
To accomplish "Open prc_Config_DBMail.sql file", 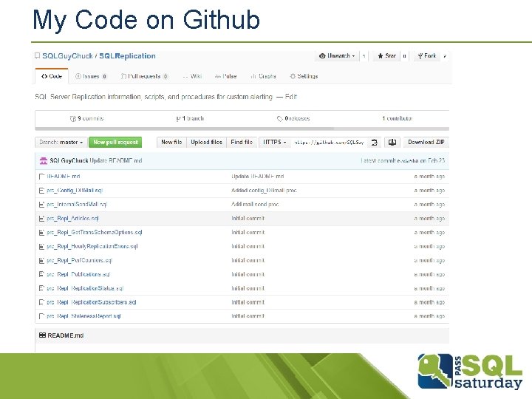I will pyautogui.click(x=75, y=191).
